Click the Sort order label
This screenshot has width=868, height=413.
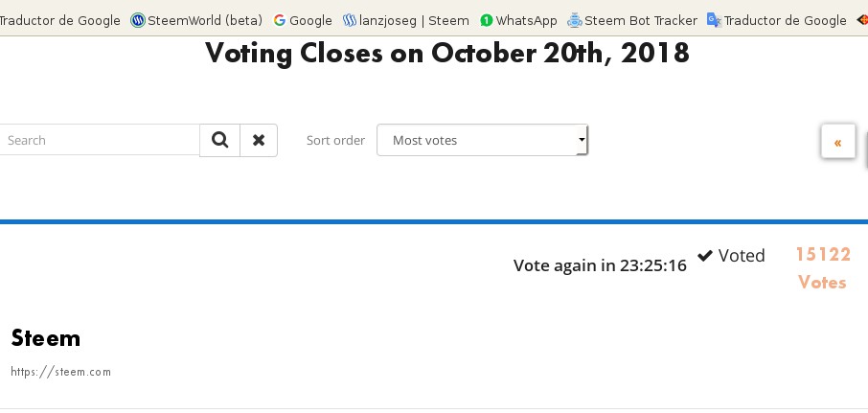(335, 141)
